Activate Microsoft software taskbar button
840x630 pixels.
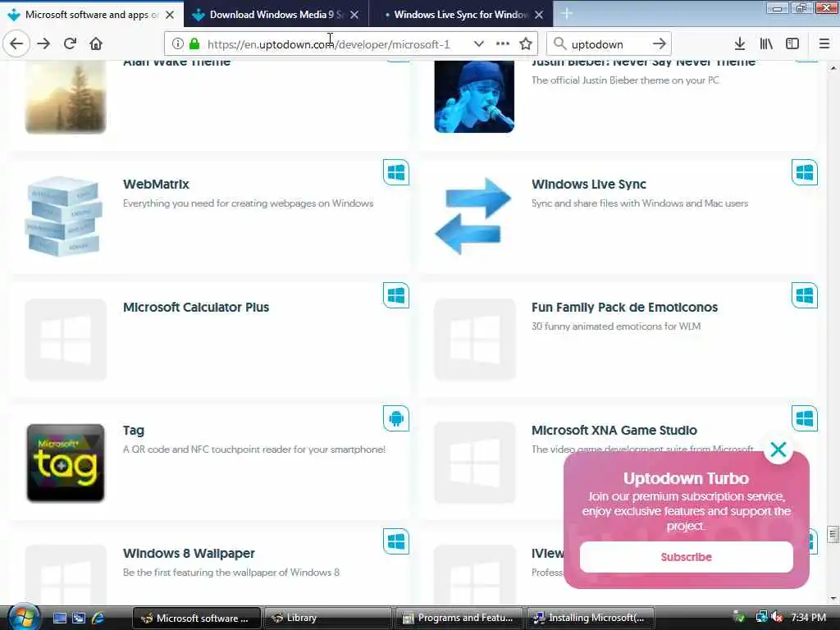point(197,619)
